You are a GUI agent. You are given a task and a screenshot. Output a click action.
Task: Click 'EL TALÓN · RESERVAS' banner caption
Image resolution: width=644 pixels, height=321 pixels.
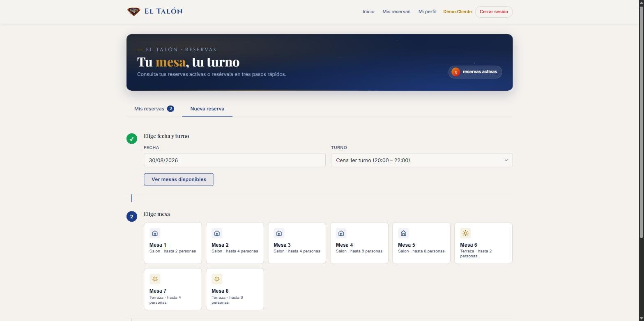[181, 50]
